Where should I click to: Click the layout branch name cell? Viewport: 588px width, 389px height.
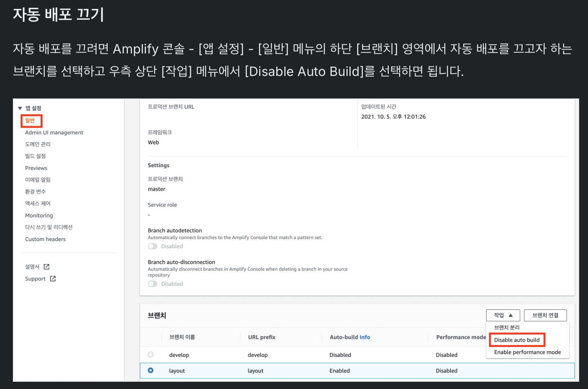(x=177, y=371)
